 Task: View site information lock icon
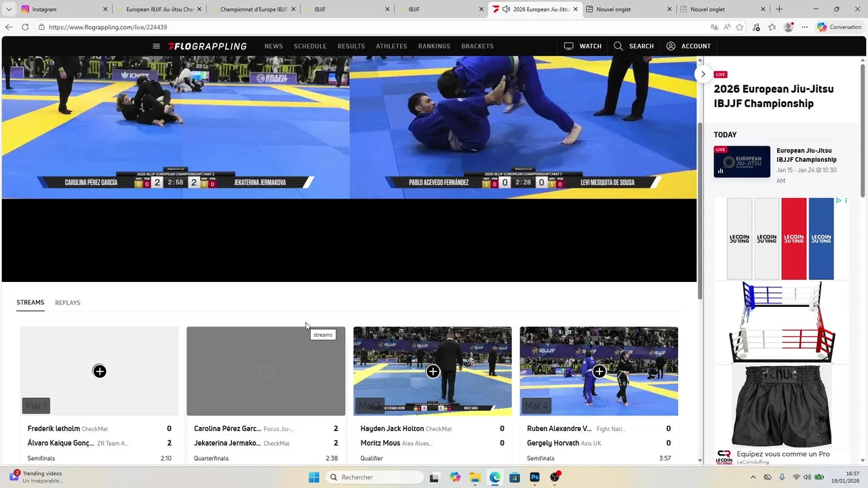(42, 27)
